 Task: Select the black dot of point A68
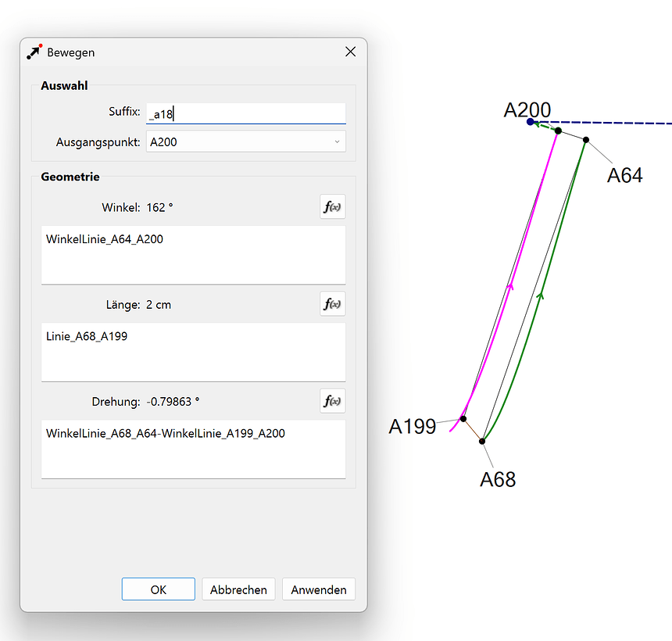(482, 442)
